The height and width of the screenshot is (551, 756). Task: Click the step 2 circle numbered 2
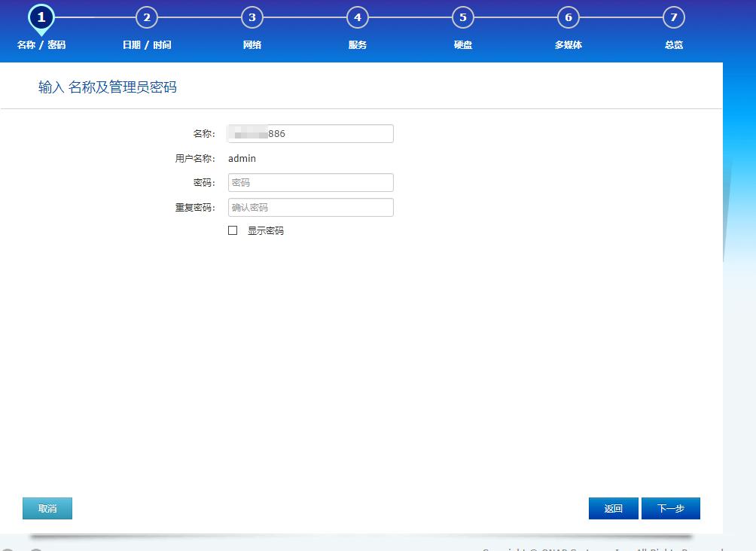click(x=147, y=17)
